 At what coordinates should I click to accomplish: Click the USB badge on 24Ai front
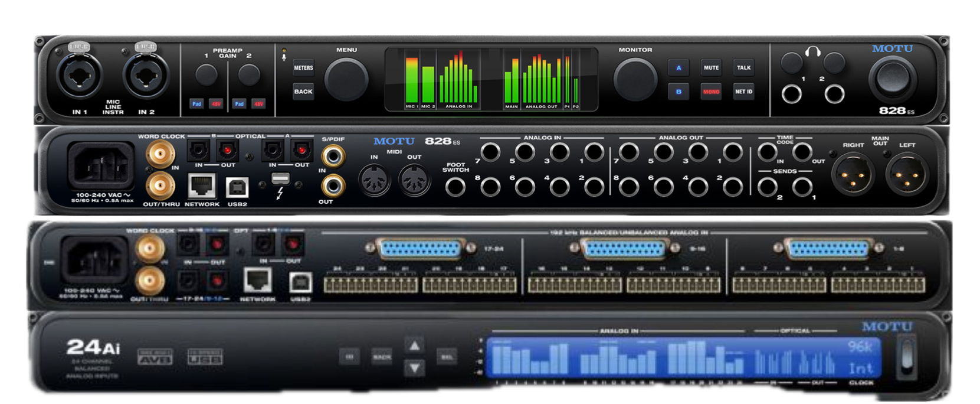click(205, 356)
